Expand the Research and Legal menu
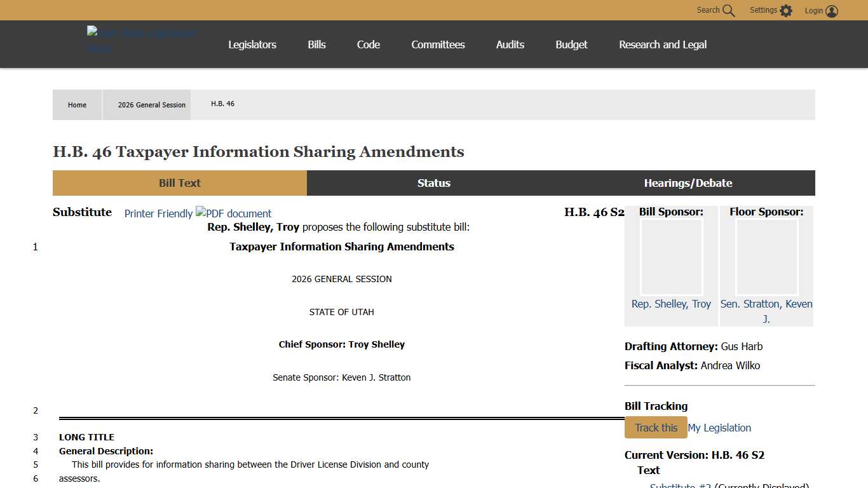This screenshot has width=868, height=488. pos(663,44)
